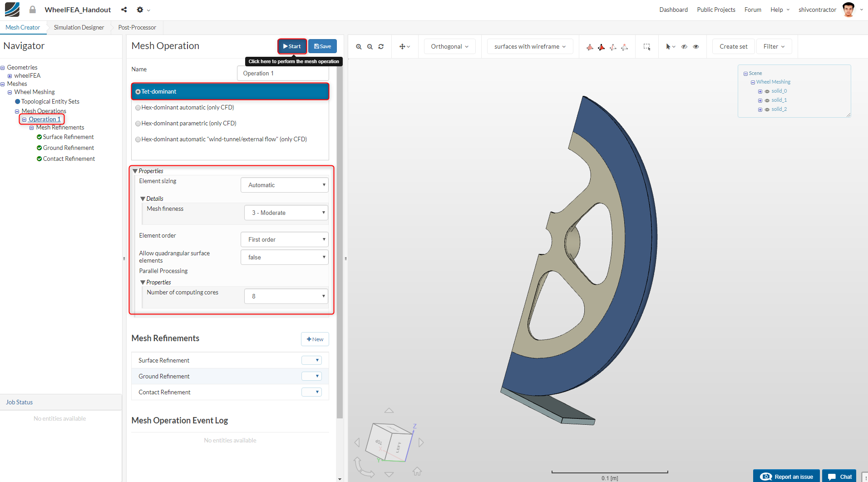868x482 pixels.
Task: Rotate view right with the right triangle arrow
Action: [421, 442]
